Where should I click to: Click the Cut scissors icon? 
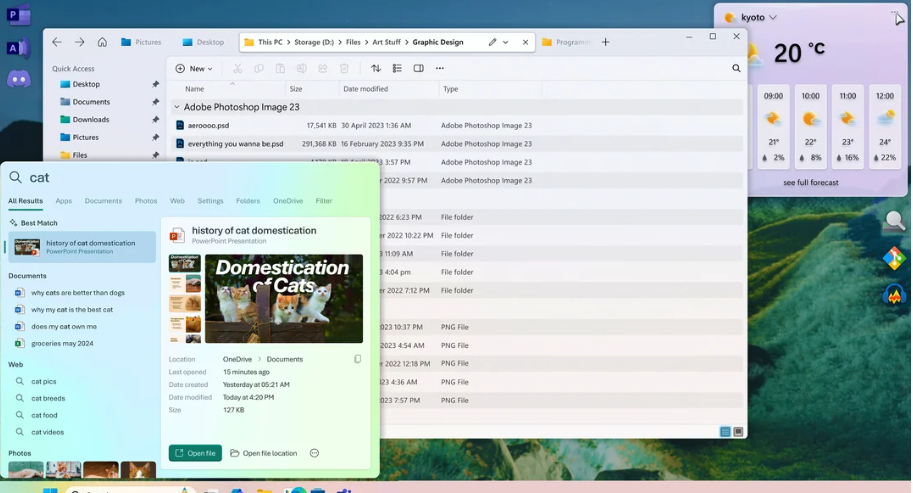tap(238, 68)
